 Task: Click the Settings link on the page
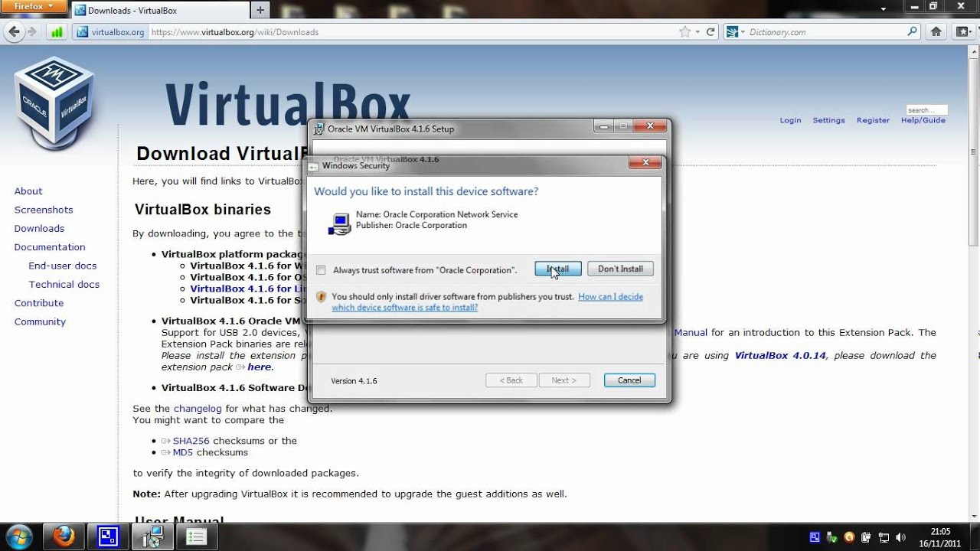(828, 120)
